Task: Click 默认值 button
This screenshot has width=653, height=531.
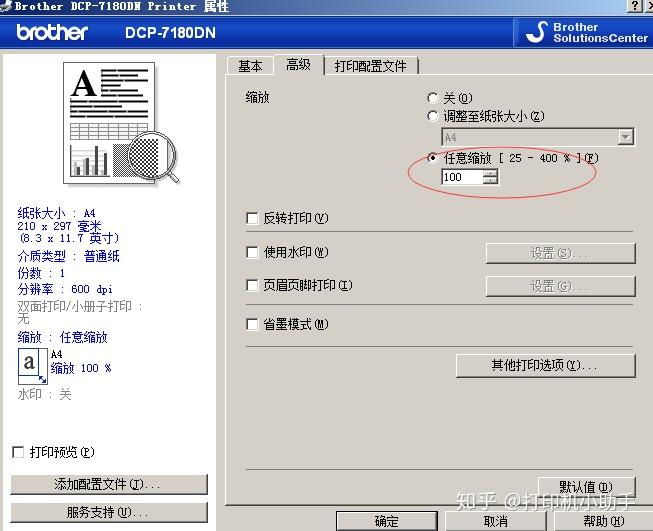Action: (x=586, y=487)
